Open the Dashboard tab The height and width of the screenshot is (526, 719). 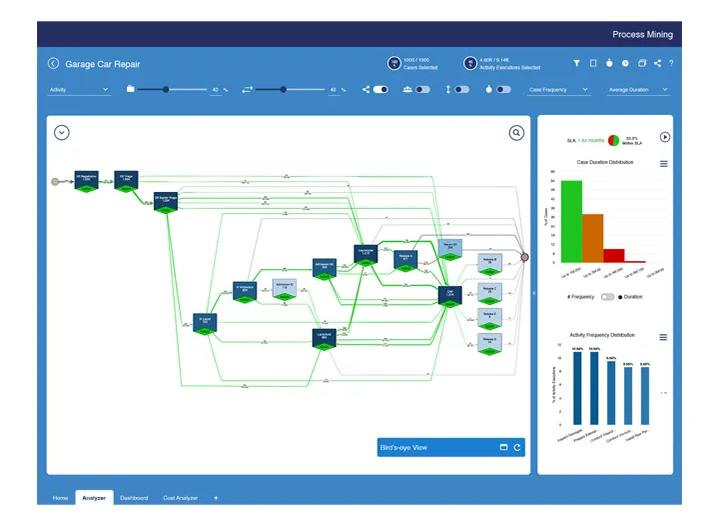[134, 498]
